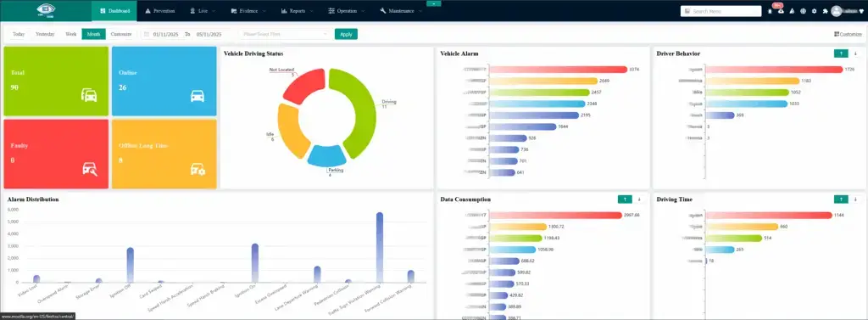Click the Apply button
The height and width of the screenshot is (320, 868).
(x=346, y=35)
